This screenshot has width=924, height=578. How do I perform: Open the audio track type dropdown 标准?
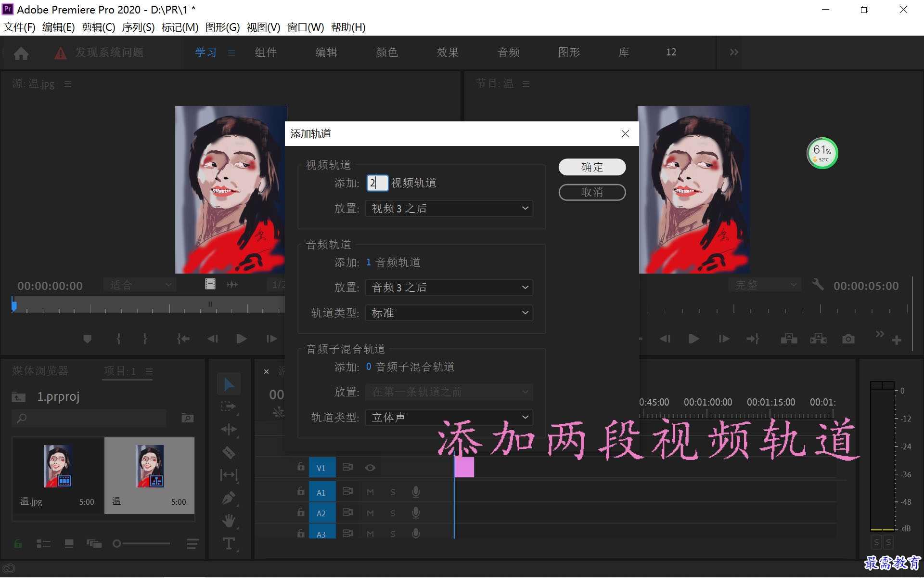pos(449,313)
